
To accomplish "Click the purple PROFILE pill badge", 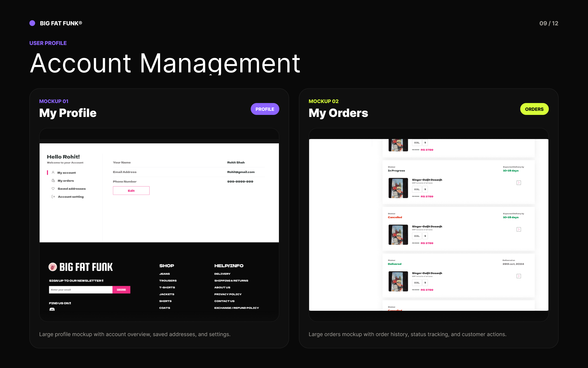I will click(265, 109).
